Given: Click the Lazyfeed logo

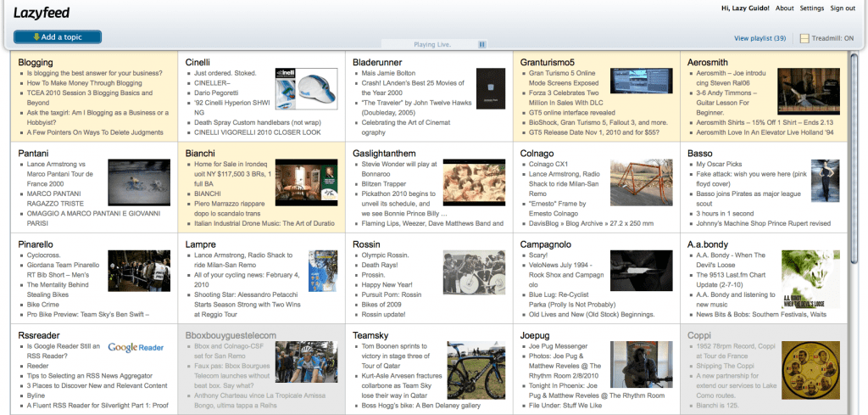Looking at the screenshot, I should click(x=42, y=14).
